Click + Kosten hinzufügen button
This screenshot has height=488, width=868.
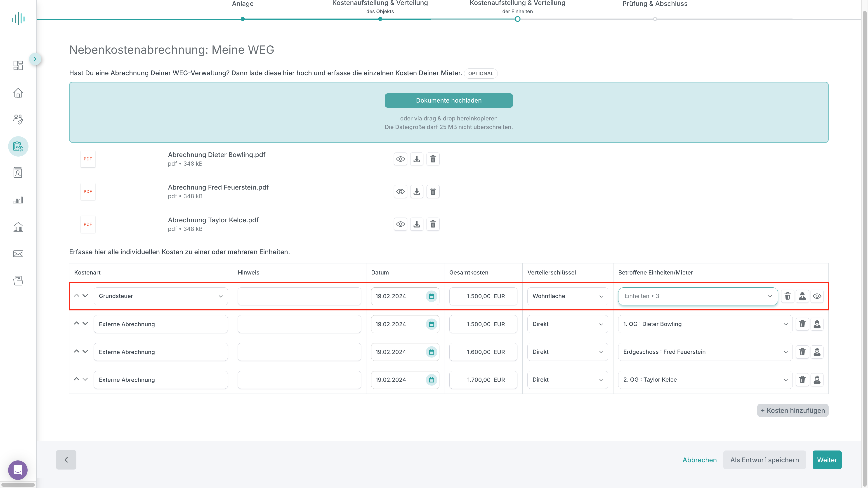793,411
